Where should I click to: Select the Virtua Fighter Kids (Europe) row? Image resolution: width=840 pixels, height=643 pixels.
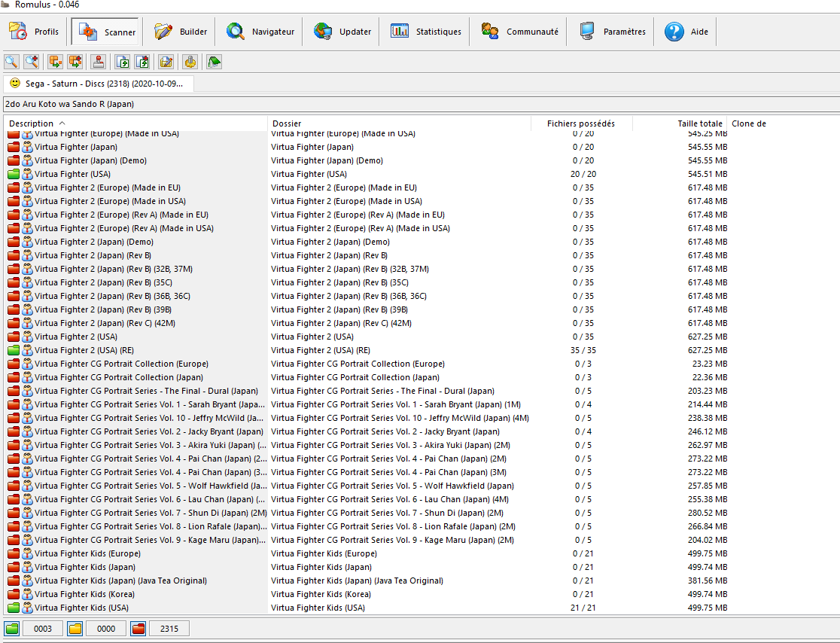[x=421, y=553]
